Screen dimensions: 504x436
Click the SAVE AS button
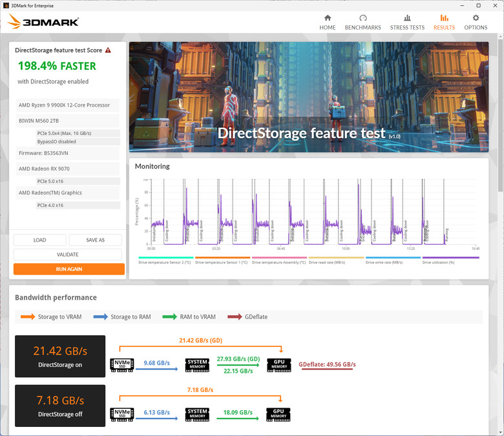96,240
